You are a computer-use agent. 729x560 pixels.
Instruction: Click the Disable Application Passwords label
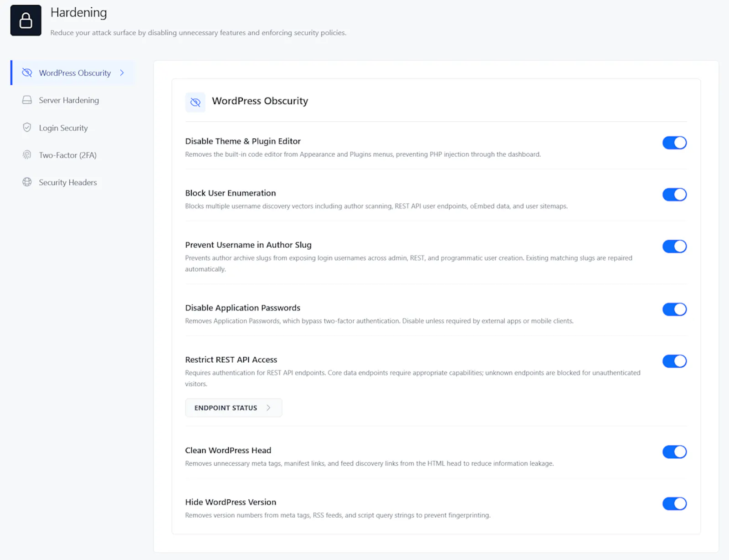243,308
